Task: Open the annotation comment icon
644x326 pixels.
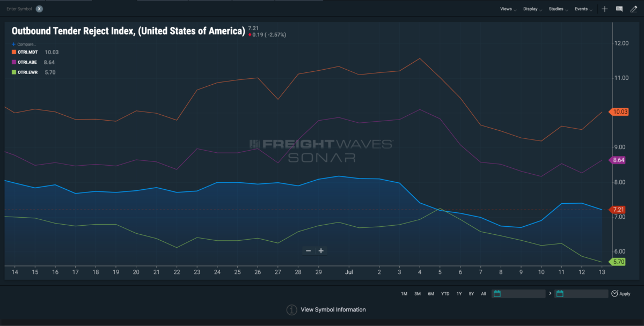Action: pyautogui.click(x=619, y=9)
